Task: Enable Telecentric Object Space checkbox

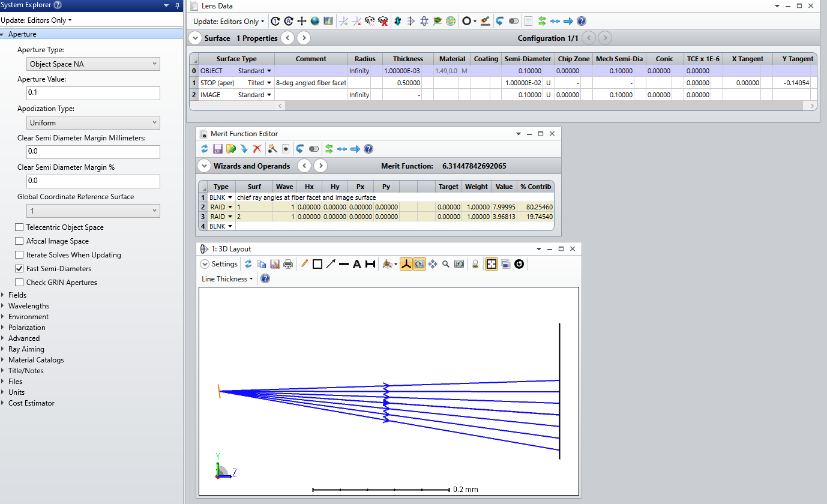Action: [x=19, y=227]
